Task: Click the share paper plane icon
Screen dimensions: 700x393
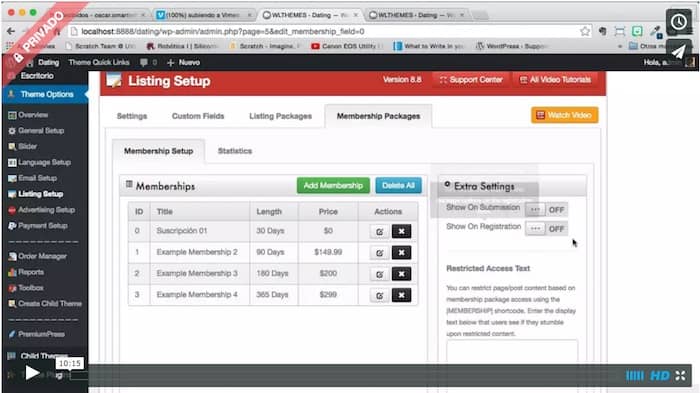Action: coord(679,51)
